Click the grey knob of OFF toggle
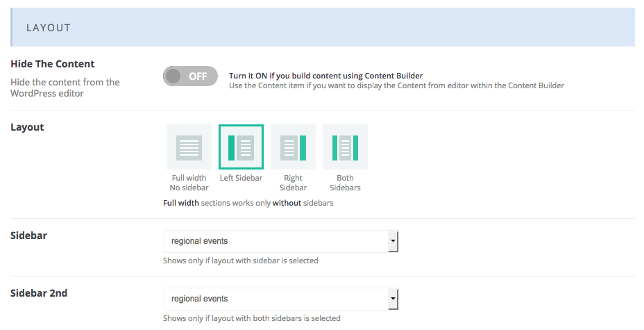644x330 pixels. (x=173, y=76)
